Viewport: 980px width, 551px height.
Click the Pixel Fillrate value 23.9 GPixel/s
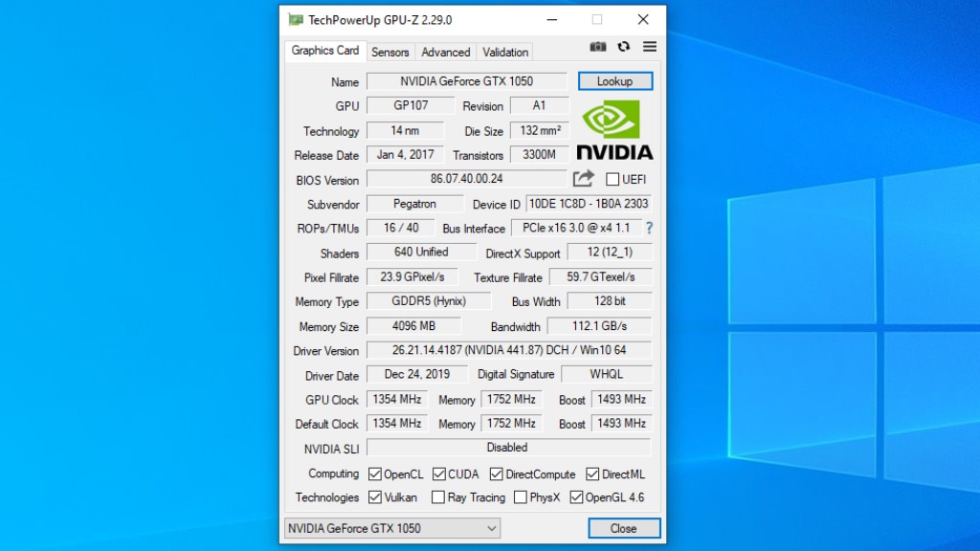(x=412, y=276)
